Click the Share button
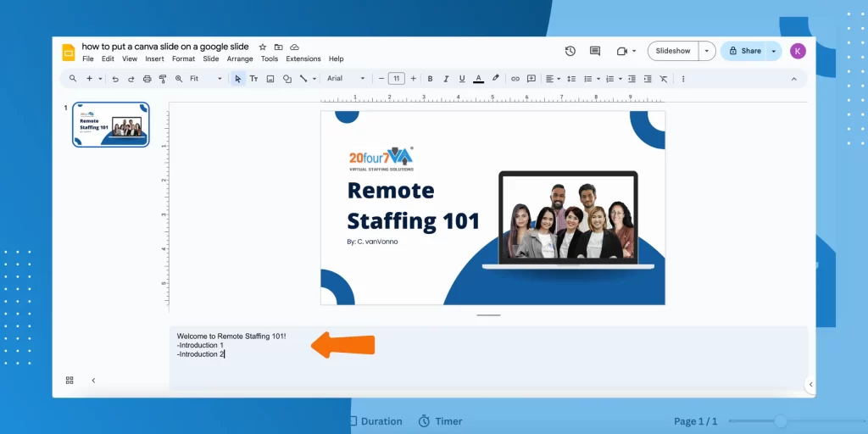Viewport: 868px width, 434px height. click(x=745, y=51)
